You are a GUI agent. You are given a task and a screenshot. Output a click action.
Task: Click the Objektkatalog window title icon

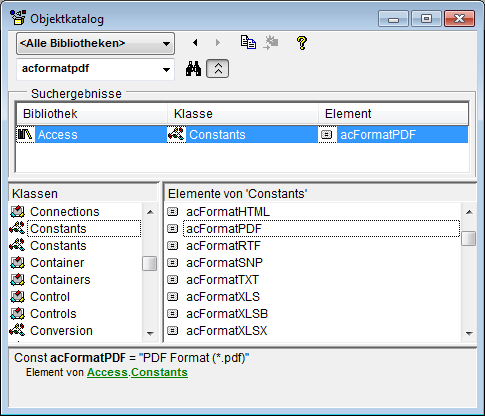(x=18, y=18)
